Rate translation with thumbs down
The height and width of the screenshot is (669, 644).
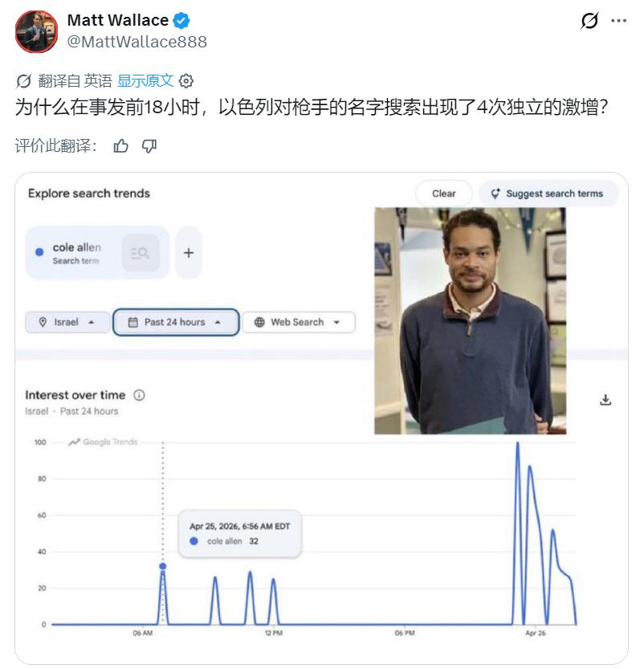pos(149,146)
